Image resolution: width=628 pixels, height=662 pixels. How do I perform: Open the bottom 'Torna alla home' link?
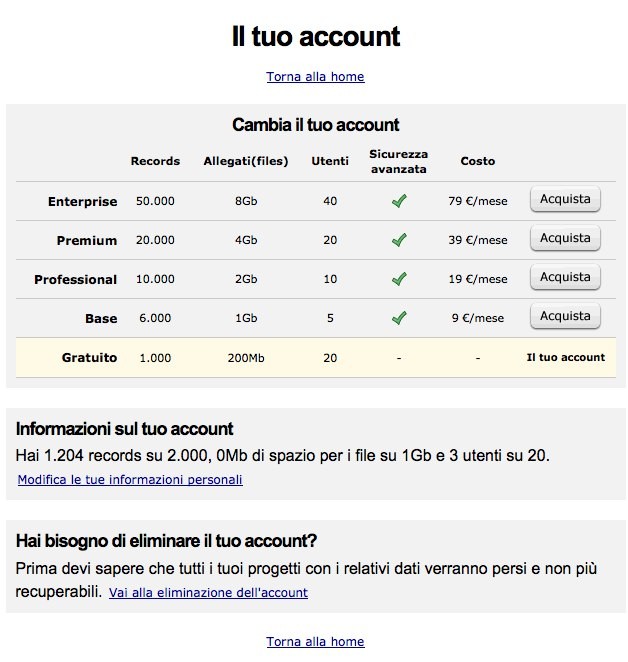pos(315,642)
